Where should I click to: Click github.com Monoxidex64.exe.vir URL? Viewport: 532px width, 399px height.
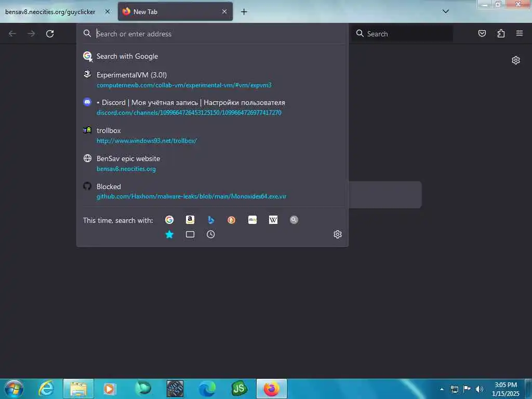point(191,196)
